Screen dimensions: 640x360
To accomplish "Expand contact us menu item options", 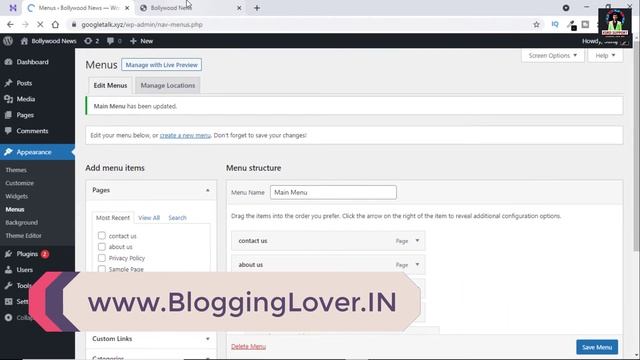I will (x=417, y=241).
